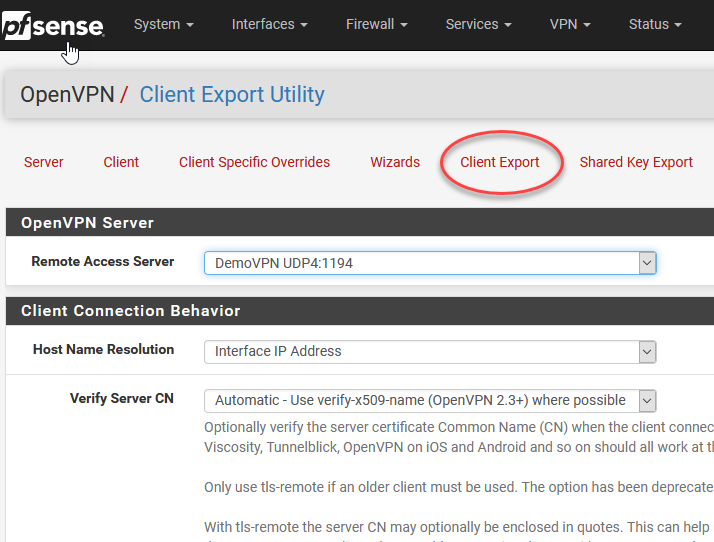Open the Firewall menu
Screen dimensions: 714x542
[x=376, y=24]
